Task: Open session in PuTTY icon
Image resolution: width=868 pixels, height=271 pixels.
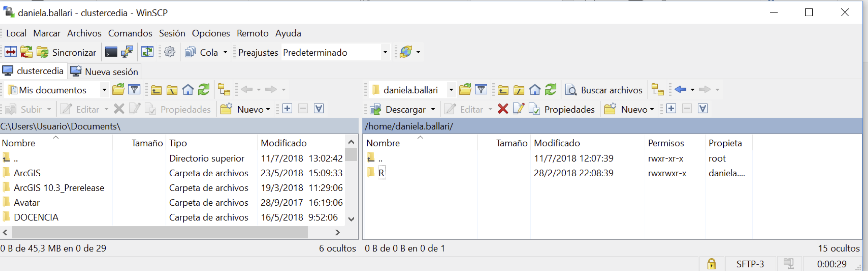Action: (x=127, y=52)
